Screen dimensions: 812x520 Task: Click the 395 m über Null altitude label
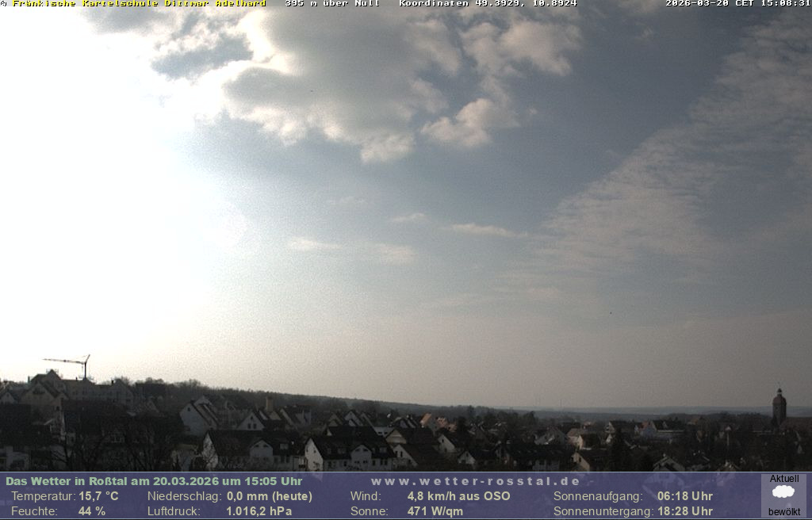click(x=332, y=4)
